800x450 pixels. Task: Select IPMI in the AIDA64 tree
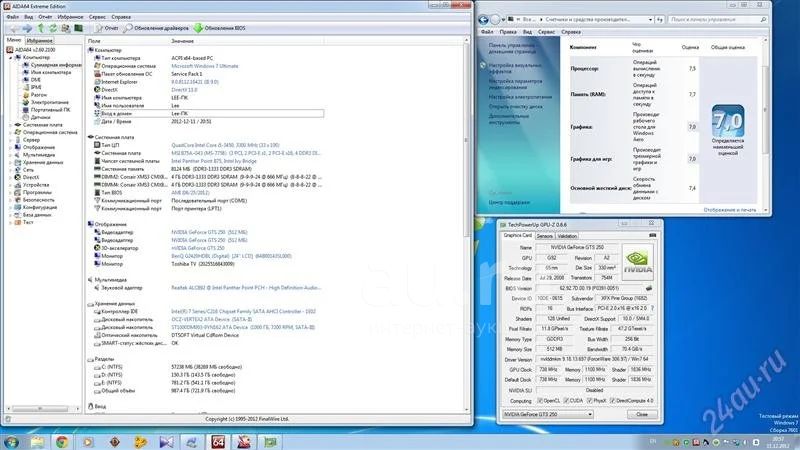[x=32, y=87]
